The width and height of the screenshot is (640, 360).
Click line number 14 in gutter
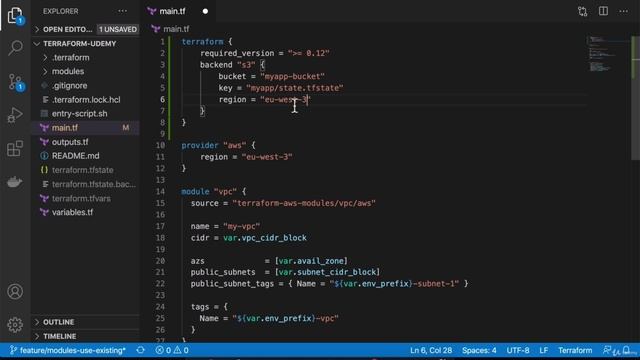coord(160,191)
